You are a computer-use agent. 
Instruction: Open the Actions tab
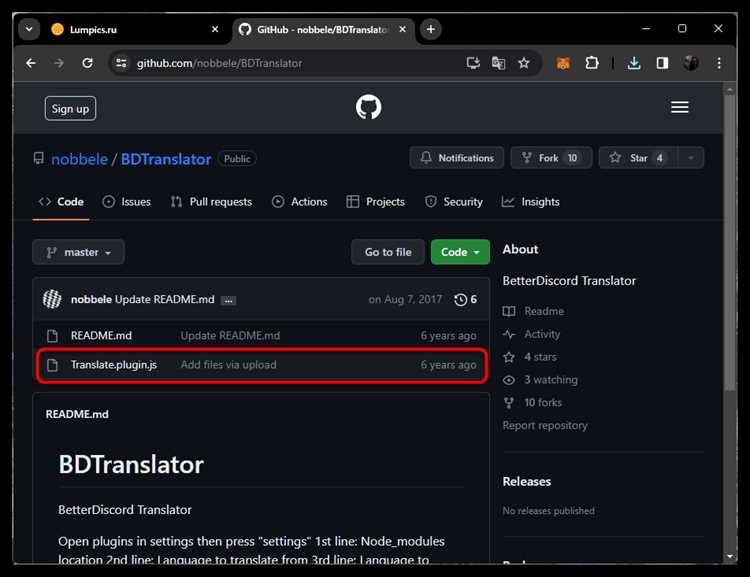click(300, 202)
